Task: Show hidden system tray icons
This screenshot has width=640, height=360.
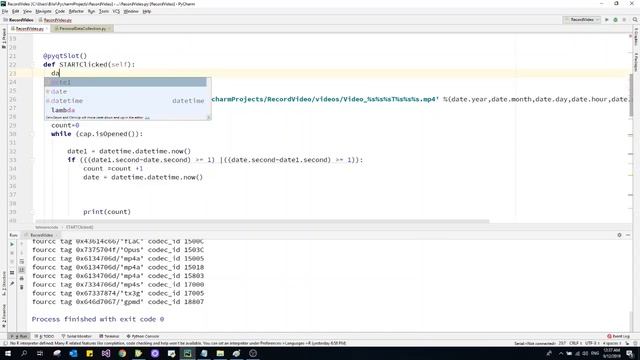Action: pyautogui.click(x=560, y=353)
